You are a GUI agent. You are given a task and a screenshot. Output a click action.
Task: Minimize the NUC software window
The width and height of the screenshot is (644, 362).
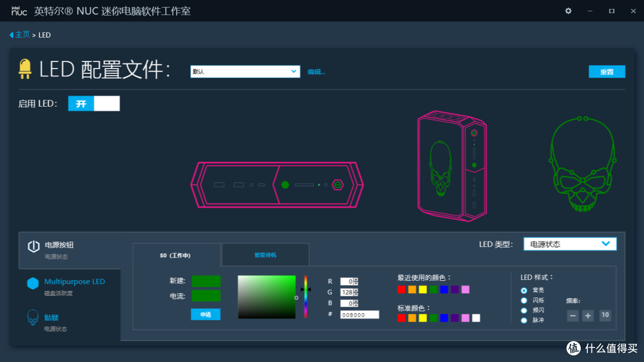[x=590, y=11]
